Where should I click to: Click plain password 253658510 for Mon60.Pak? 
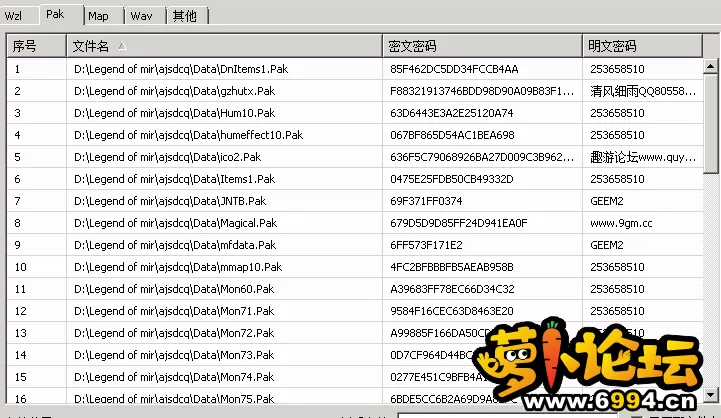pyautogui.click(x=617, y=289)
